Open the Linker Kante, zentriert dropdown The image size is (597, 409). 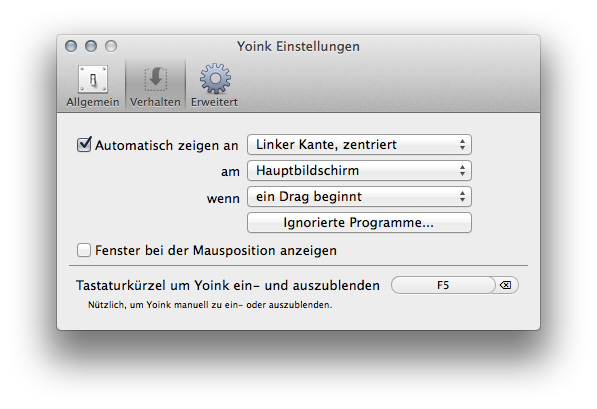pyautogui.click(x=359, y=145)
